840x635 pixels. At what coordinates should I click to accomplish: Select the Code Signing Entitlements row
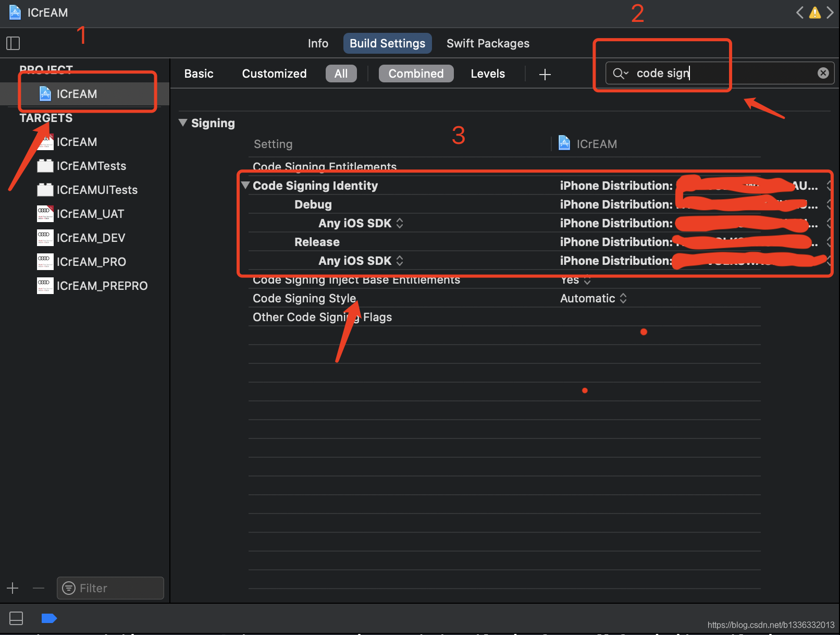click(x=504, y=166)
